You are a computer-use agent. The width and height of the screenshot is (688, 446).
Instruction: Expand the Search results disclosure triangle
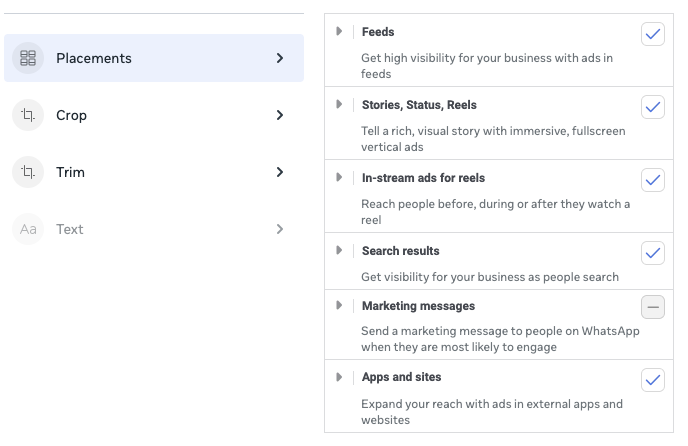[340, 250]
